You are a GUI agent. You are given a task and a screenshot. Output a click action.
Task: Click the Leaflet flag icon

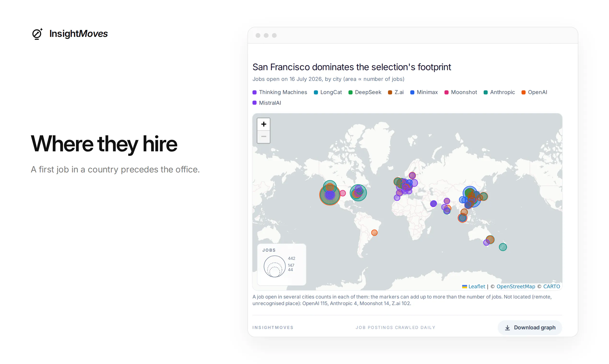(464, 287)
